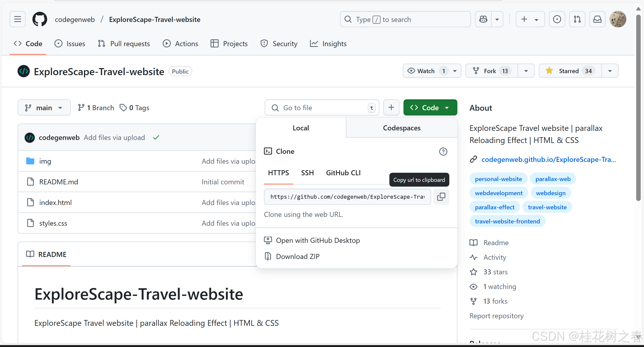Expand the Watch options dropdown arrow
The height and width of the screenshot is (347, 644).
point(455,71)
